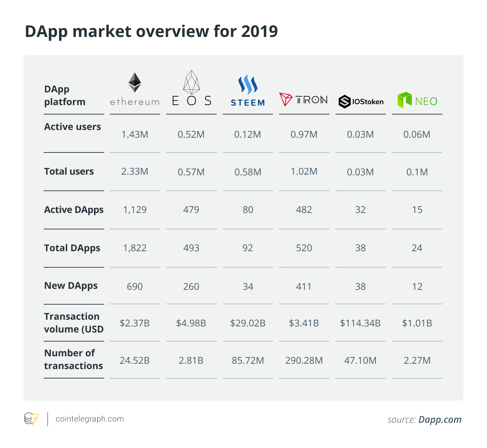This screenshot has width=487, height=448.
Task: Click IOStoken transaction volume $114.34B
Action: tap(360, 323)
